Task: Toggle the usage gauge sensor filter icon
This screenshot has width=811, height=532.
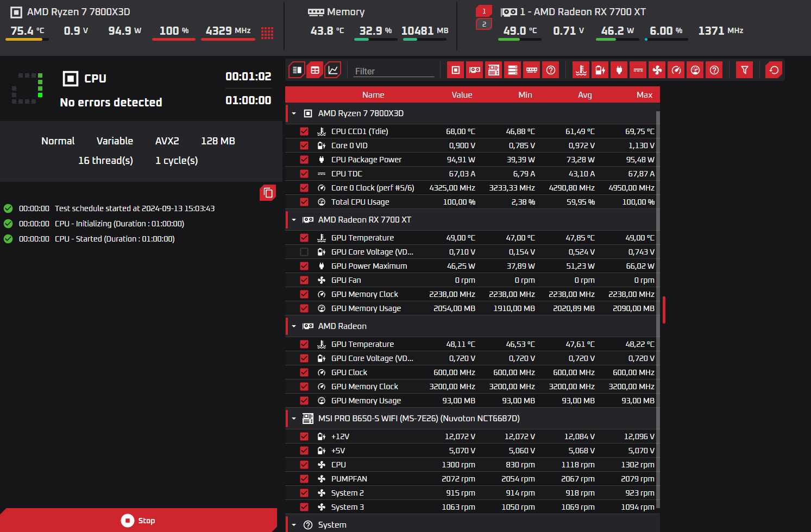Action: tap(695, 70)
